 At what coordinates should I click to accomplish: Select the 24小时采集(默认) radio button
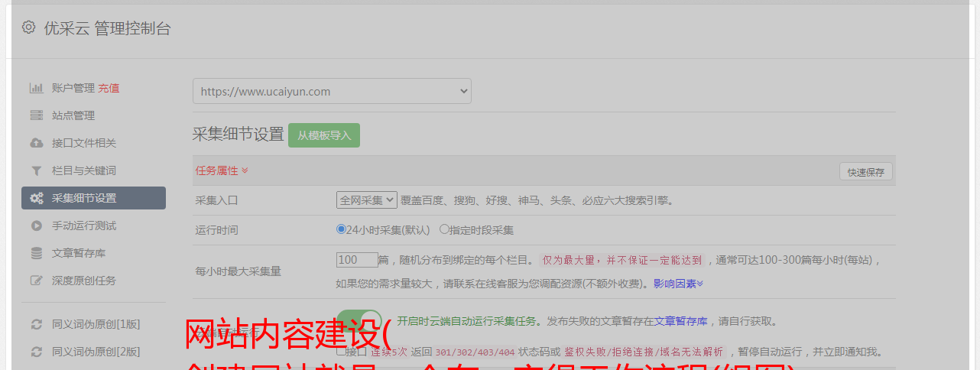point(341,229)
